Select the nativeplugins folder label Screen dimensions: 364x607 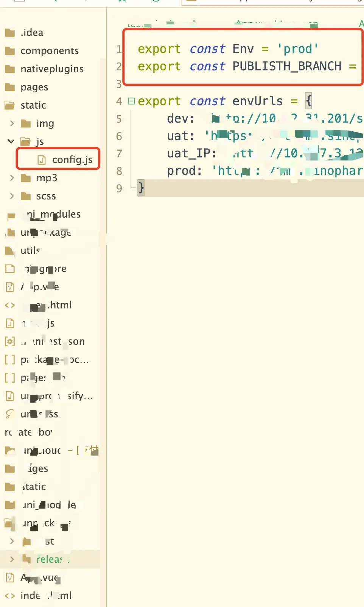tap(52, 69)
